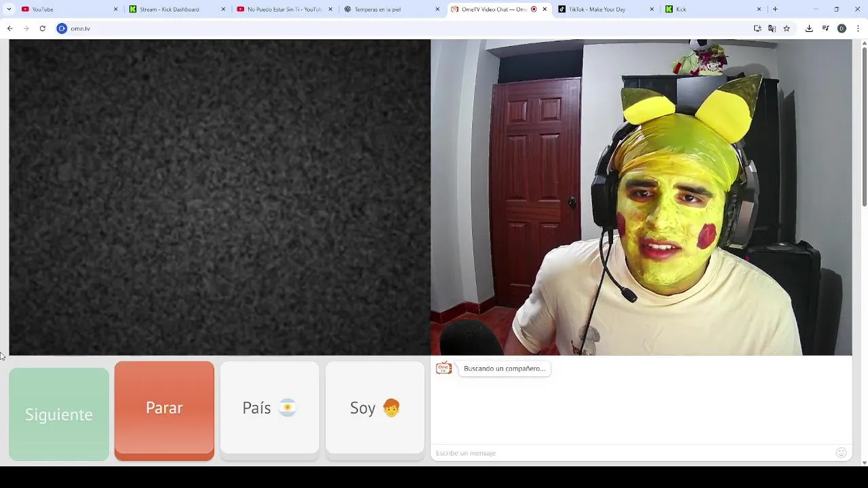
Task: Open the media controls icon
Action: 825,28
